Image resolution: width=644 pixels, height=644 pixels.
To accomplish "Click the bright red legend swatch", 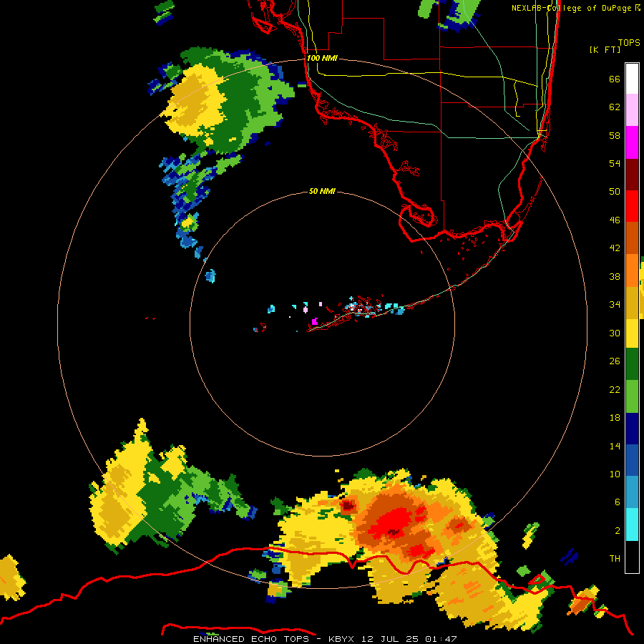I will tap(632, 206).
